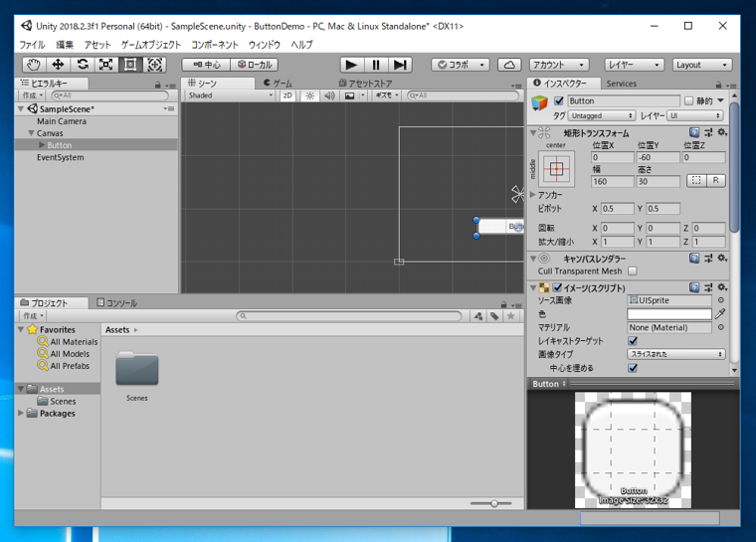Open the Layout dropdown

702,65
